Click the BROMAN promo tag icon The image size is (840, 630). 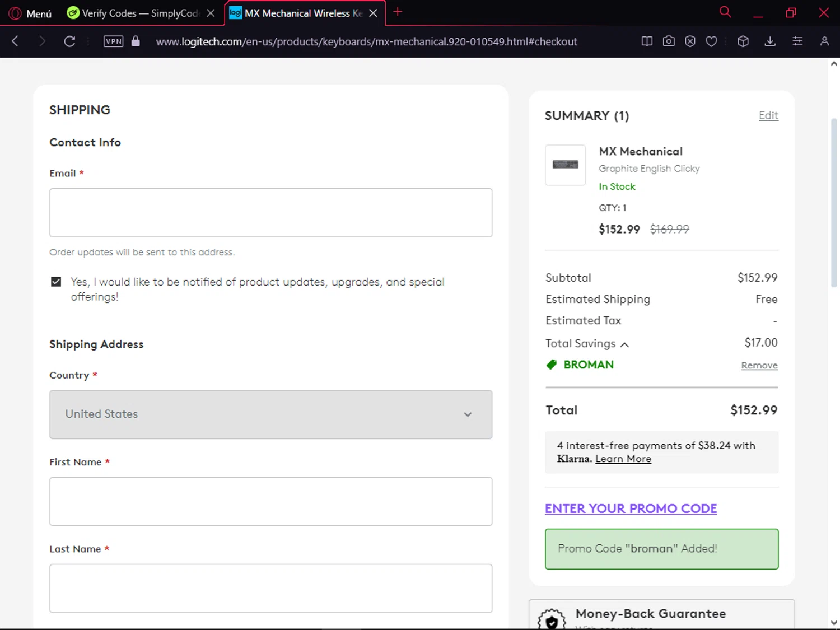point(552,365)
